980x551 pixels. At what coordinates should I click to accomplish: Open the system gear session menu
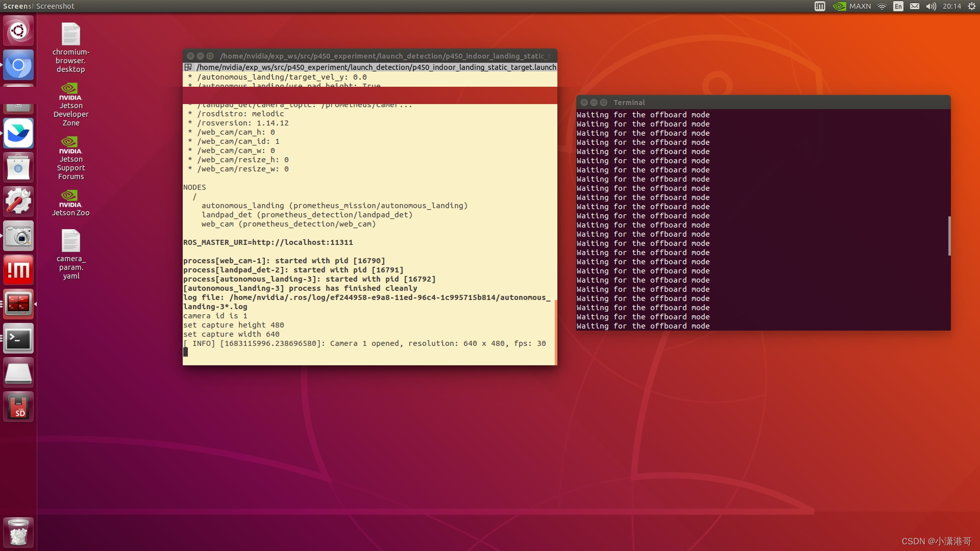(971, 6)
